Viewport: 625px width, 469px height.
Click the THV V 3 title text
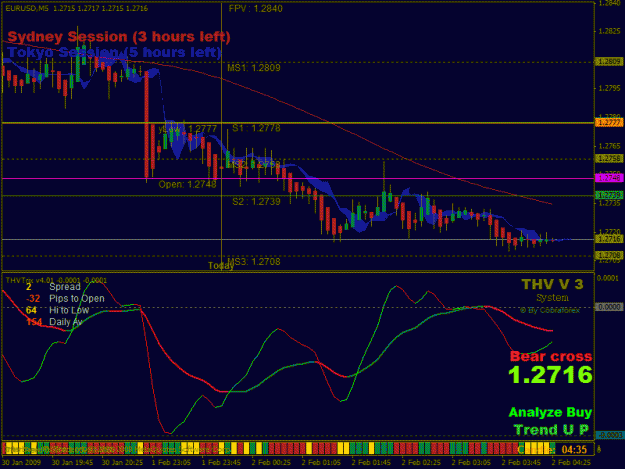(x=552, y=284)
